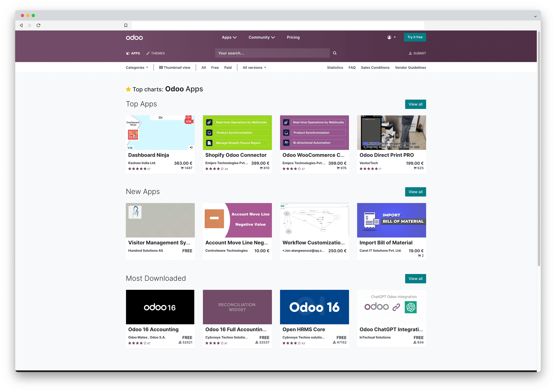Screen dimensions: 556x392
Task: Open ChatGPT Odoo Integration thumbnail
Action: (x=391, y=307)
